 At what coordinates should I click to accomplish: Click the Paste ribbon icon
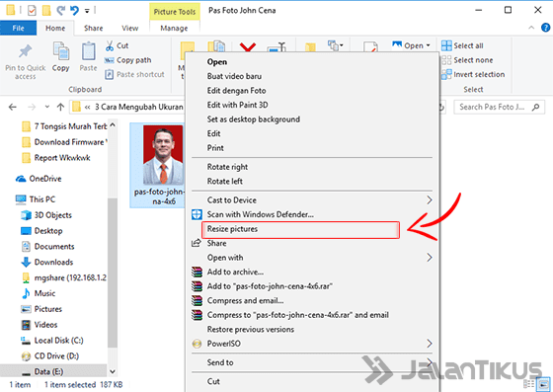click(x=88, y=51)
